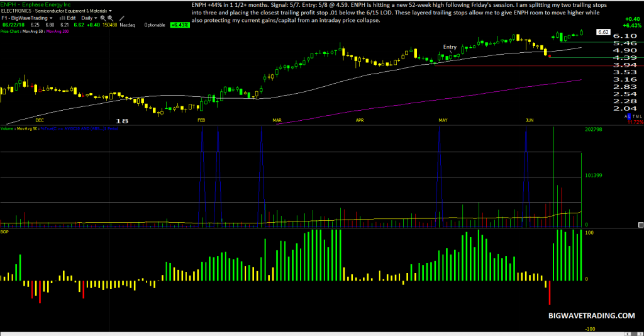Screen dimensions: 644x336
Task: Click the MAY month label on the time axis
Action: pyautogui.click(x=443, y=120)
